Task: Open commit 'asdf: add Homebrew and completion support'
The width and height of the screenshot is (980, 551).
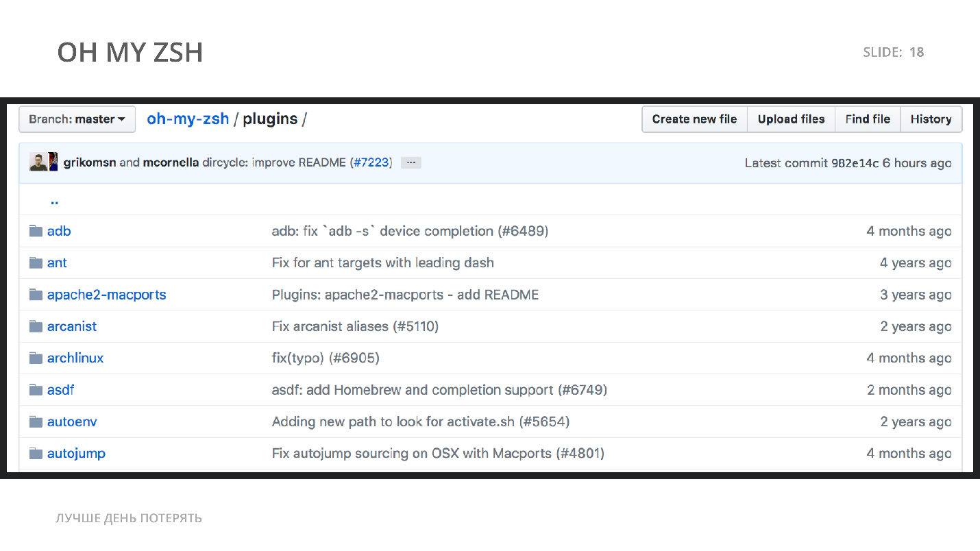Action: click(439, 390)
